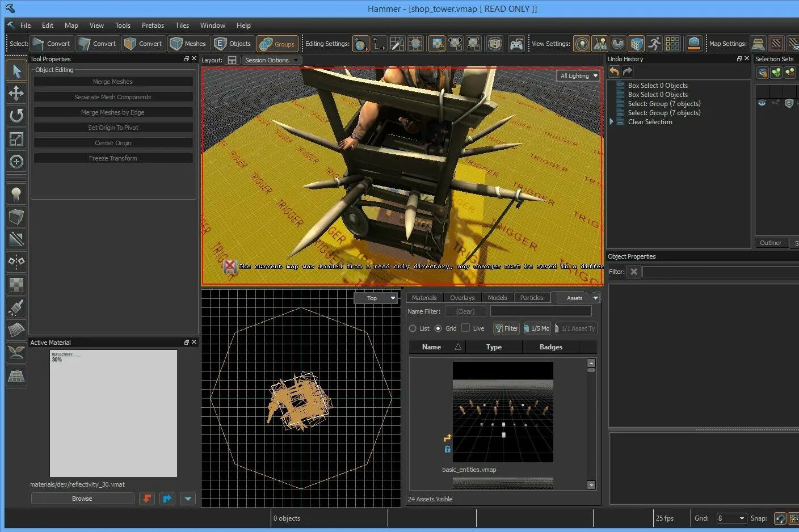The image size is (799, 532).
Task: Pick the Entity lightbulb tool
Action: click(x=16, y=195)
